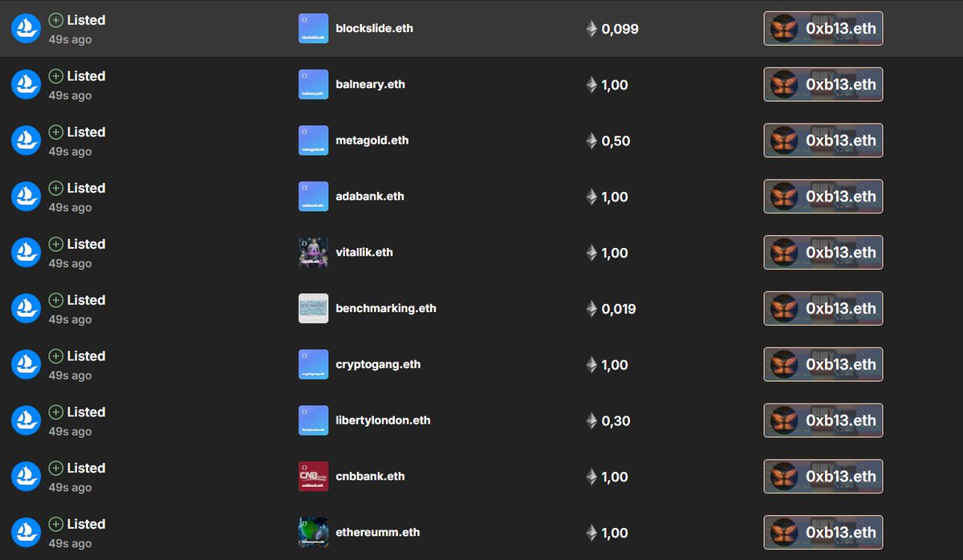Click the OpenSea icon in cryptogang.eth row
The height and width of the screenshot is (560, 963).
26,364
